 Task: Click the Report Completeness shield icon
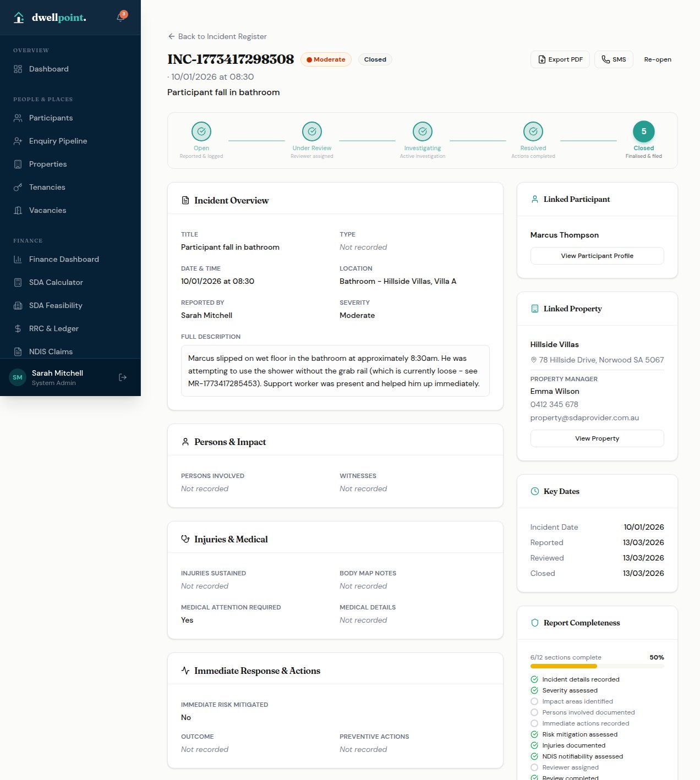(535, 623)
